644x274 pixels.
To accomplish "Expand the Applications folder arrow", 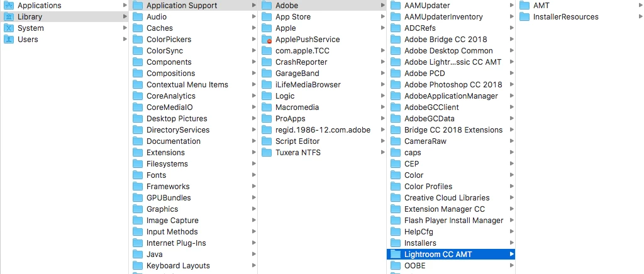I will click(x=125, y=5).
